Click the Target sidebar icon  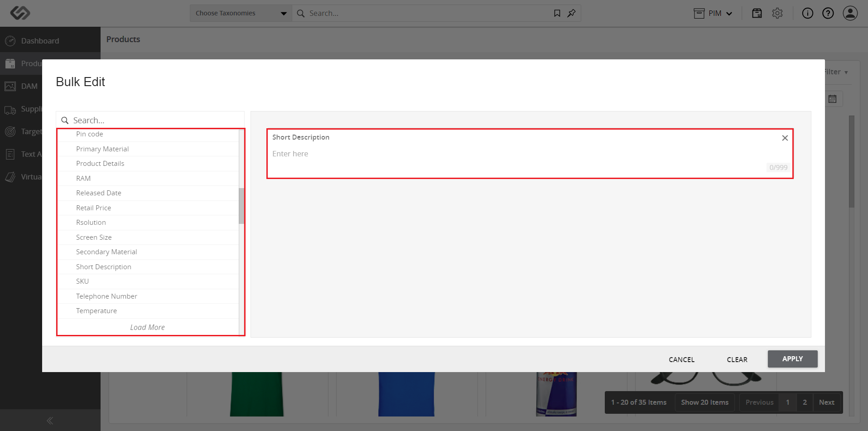coord(10,131)
